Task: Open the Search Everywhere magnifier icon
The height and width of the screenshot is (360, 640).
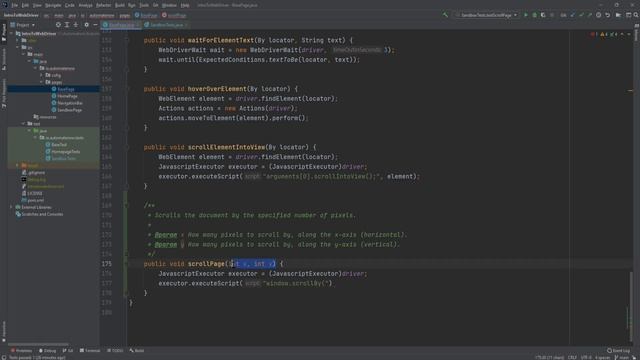Action: coord(636,15)
